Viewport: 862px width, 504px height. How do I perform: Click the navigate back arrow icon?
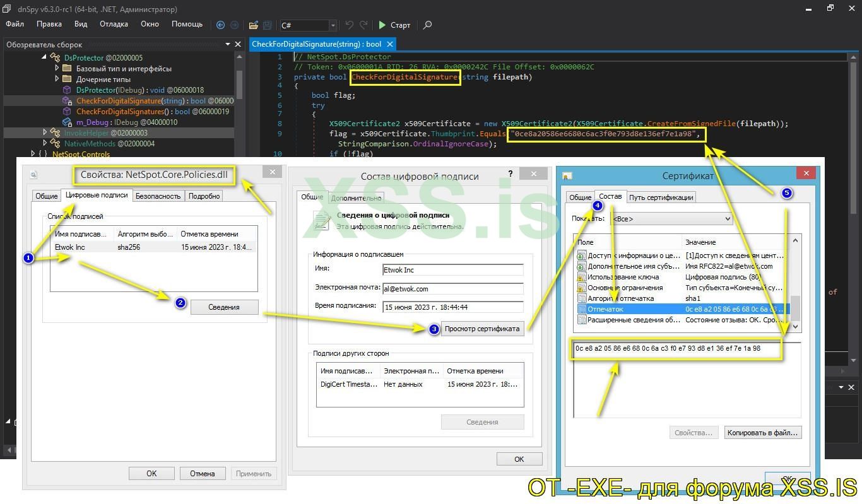(220, 25)
